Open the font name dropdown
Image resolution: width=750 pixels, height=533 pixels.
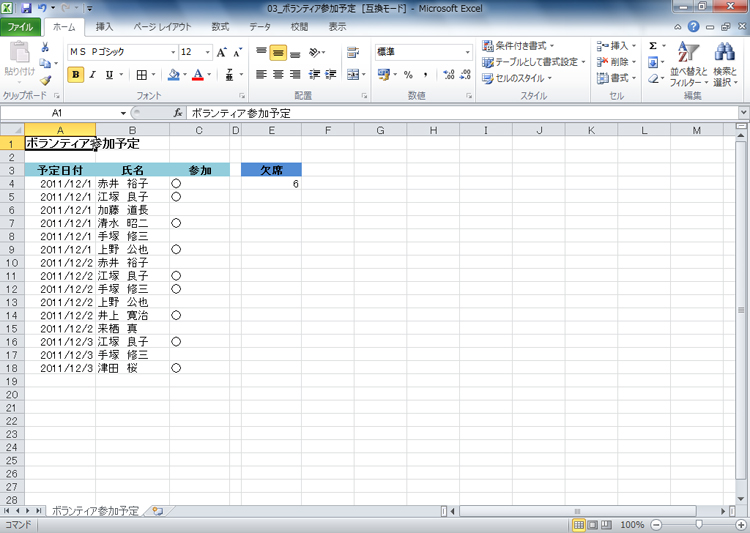coord(173,52)
